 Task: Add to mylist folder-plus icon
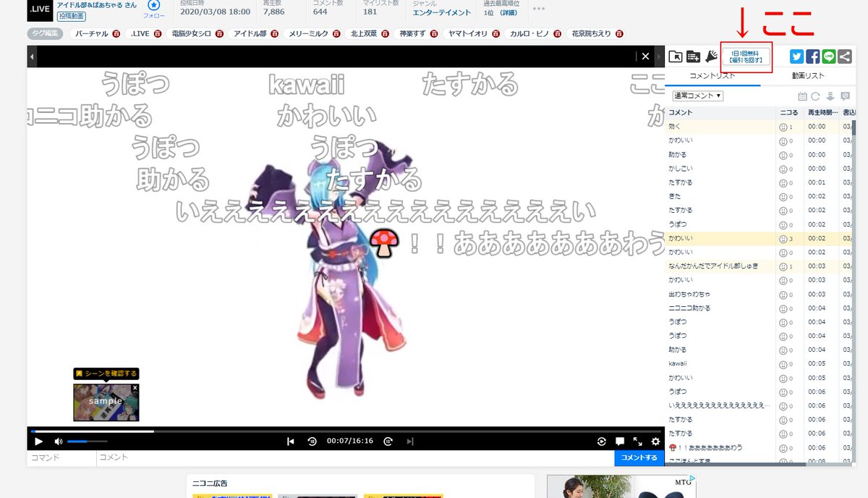(694, 56)
